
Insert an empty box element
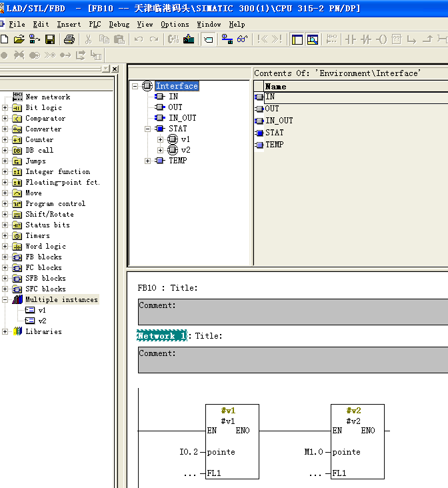396,39
